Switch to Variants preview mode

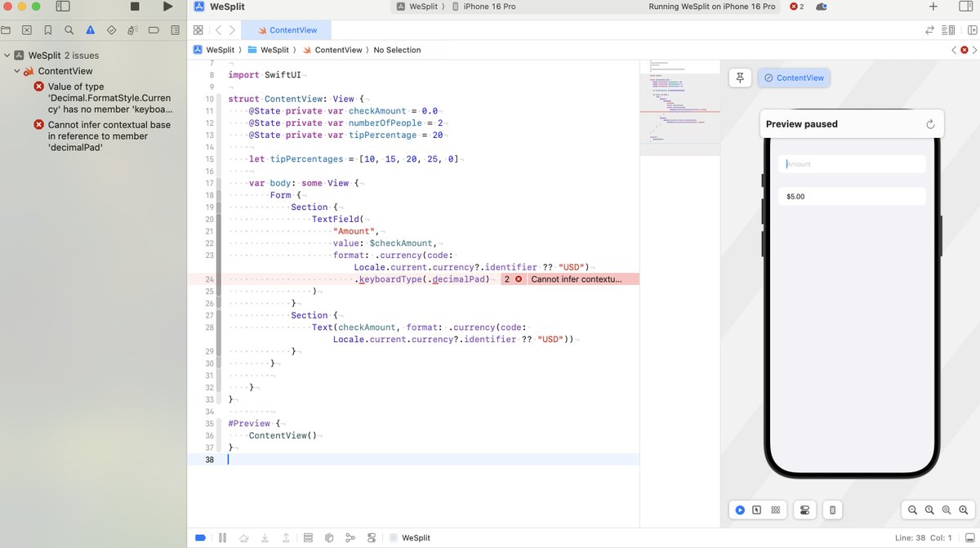tap(776, 510)
